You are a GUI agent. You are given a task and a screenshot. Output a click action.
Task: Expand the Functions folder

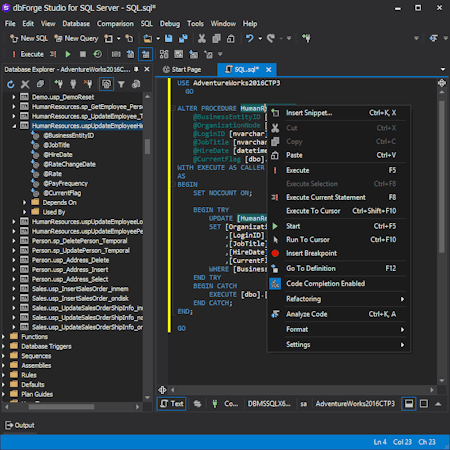[x=3, y=337]
